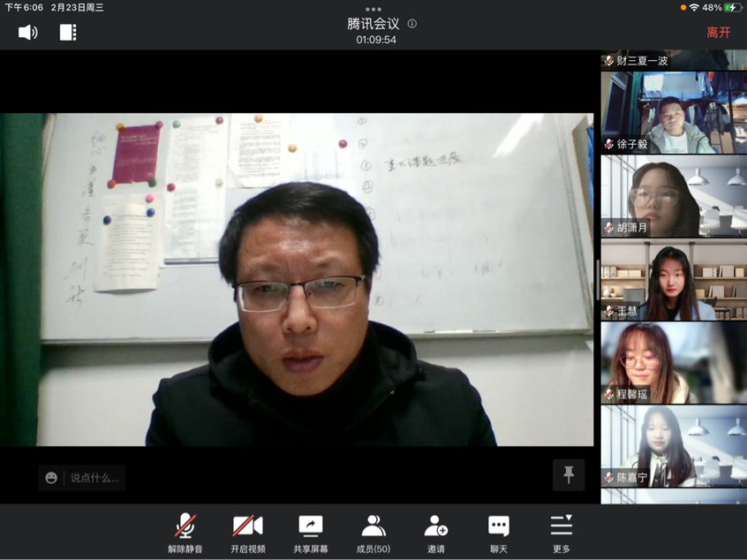Open the meeting info icon beside title
This screenshot has height=560, width=747.
(411, 24)
